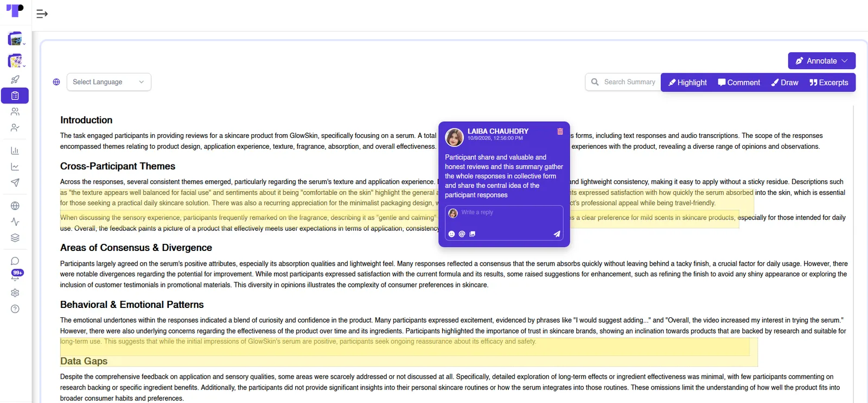This screenshot has width=868, height=403.
Task: Click the Search Summary input field
Action: (623, 82)
